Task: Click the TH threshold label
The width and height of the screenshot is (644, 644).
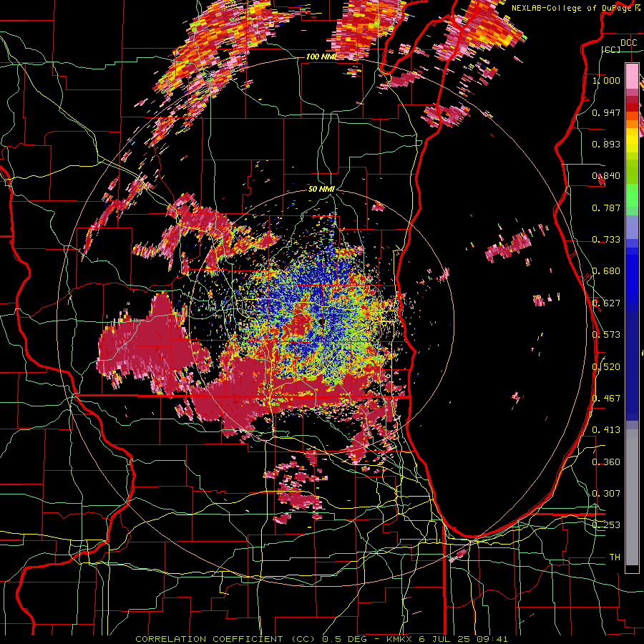Action: [615, 557]
